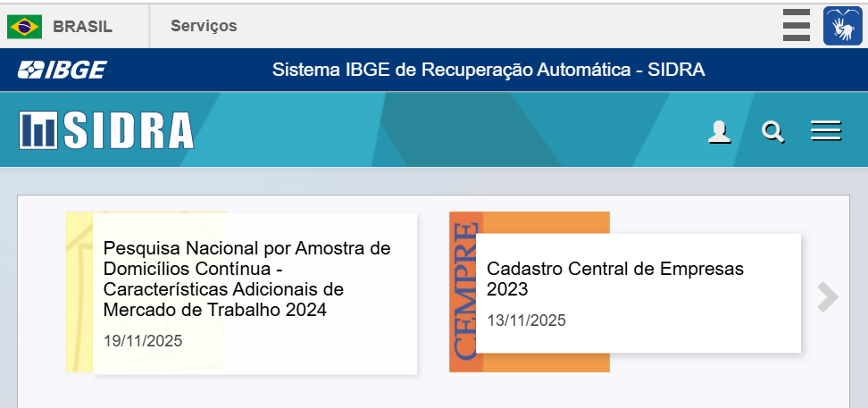Click the Sistema IBGE de Recuperação Automática title
868x408 pixels.
click(488, 70)
